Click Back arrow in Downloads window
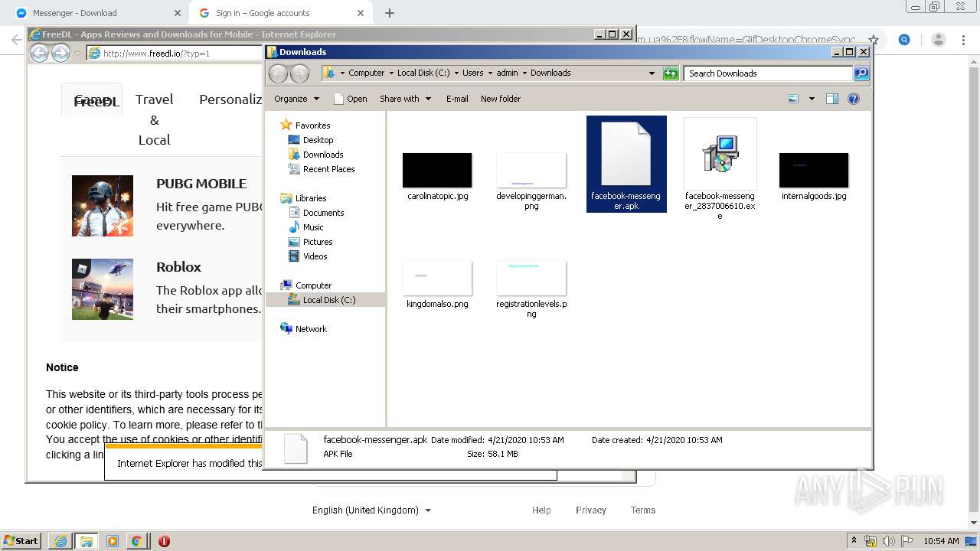 point(279,73)
